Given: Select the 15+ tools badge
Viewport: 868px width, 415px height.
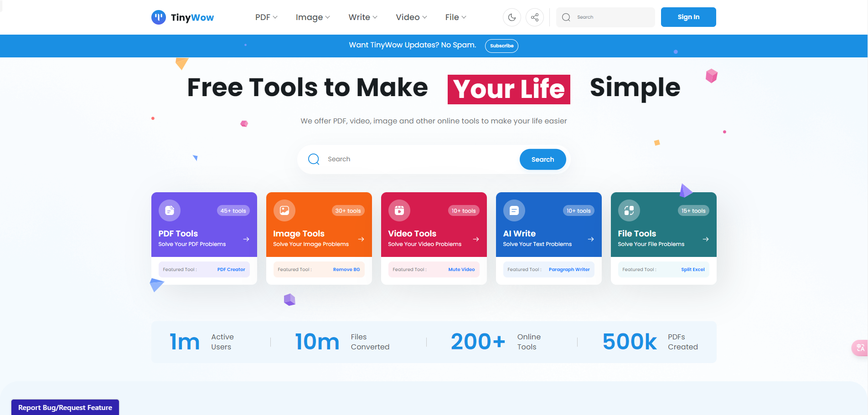Looking at the screenshot, I should 693,210.
